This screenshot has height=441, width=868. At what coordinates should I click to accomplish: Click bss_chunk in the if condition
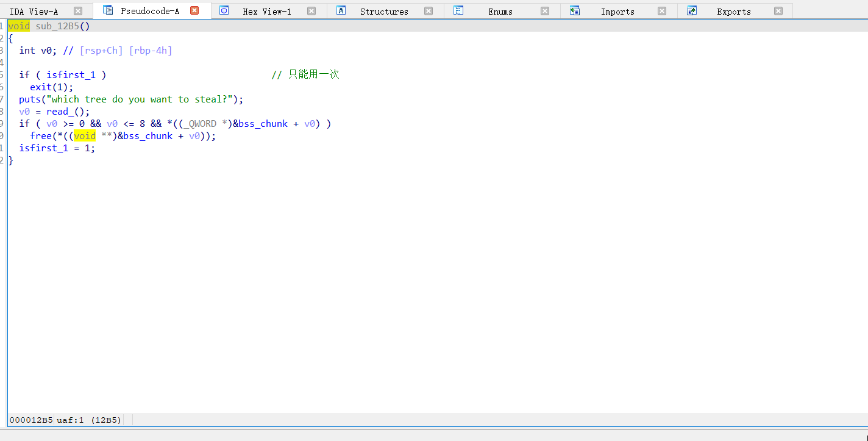(263, 124)
